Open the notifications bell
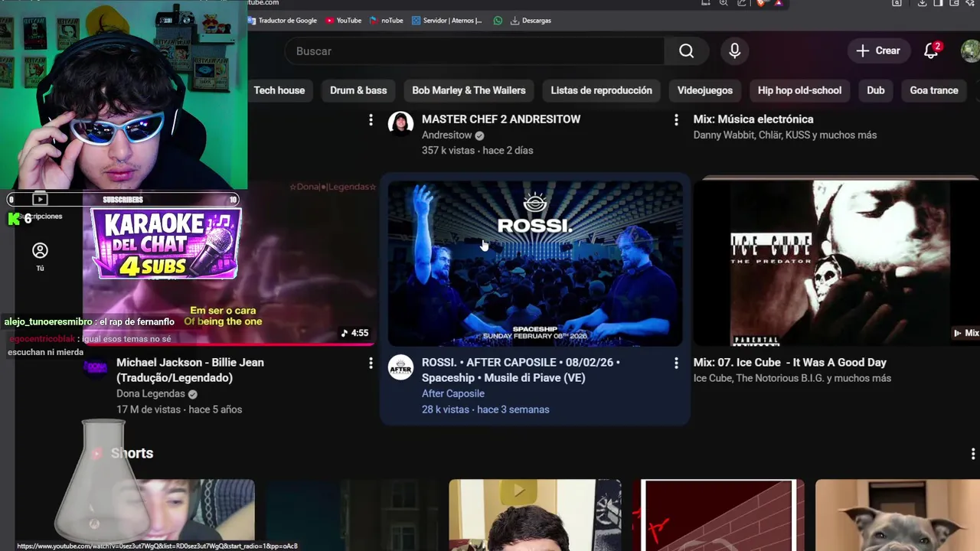 pyautogui.click(x=931, y=51)
